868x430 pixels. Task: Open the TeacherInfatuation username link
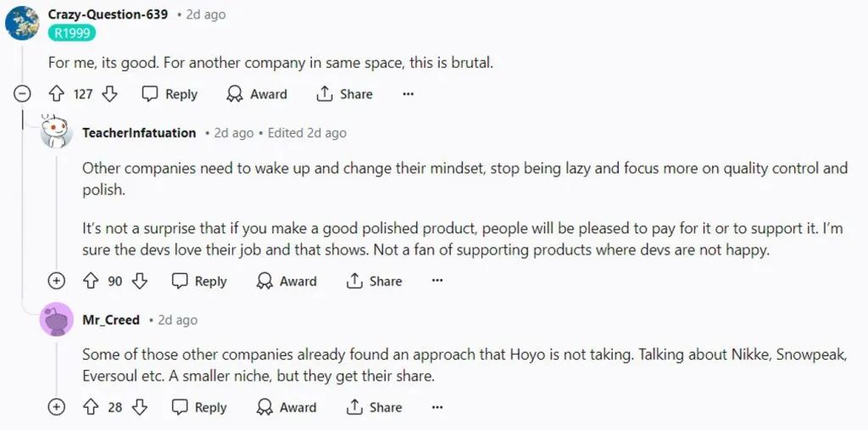pos(139,133)
